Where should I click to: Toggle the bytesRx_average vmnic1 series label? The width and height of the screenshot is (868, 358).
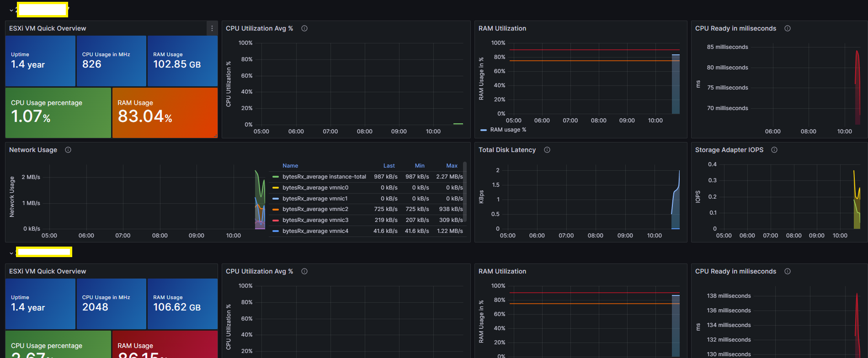point(315,199)
